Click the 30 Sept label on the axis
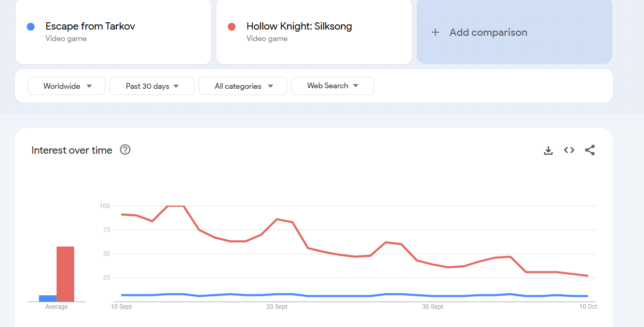This screenshot has height=327, width=644. 433,307
